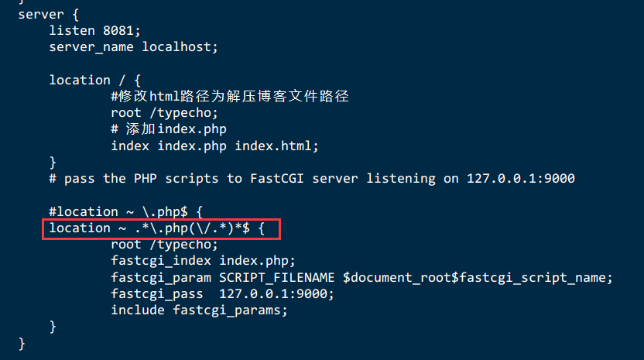
Task: Click the first 'root /typecho;' line
Action: coord(164,113)
